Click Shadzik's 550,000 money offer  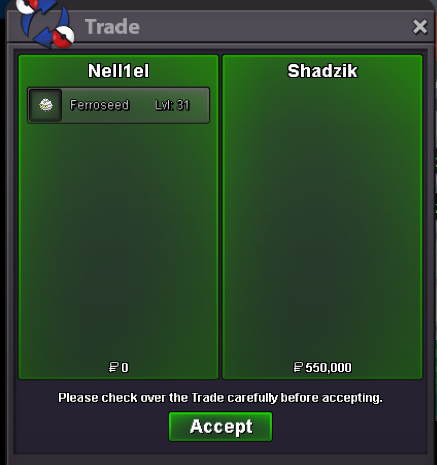pos(328,368)
